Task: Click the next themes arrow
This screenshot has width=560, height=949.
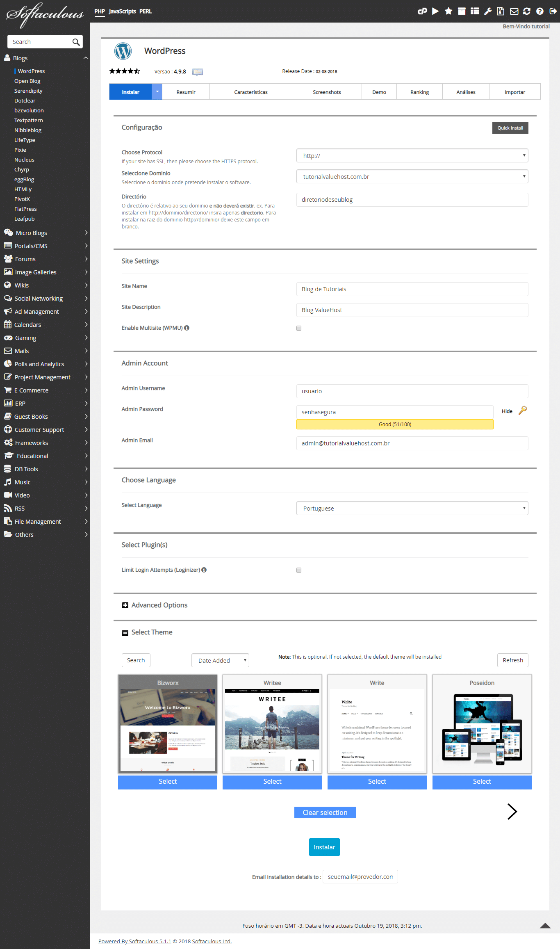Action: click(512, 811)
